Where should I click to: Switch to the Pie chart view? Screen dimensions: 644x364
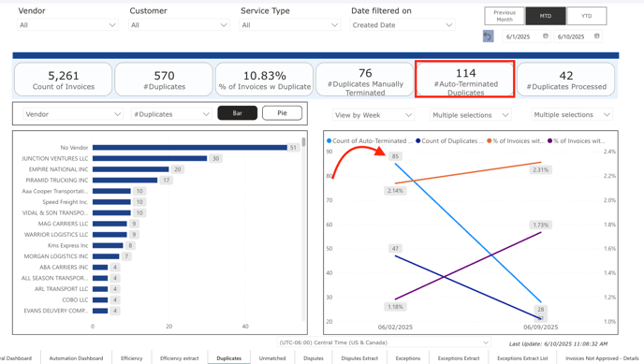click(282, 113)
